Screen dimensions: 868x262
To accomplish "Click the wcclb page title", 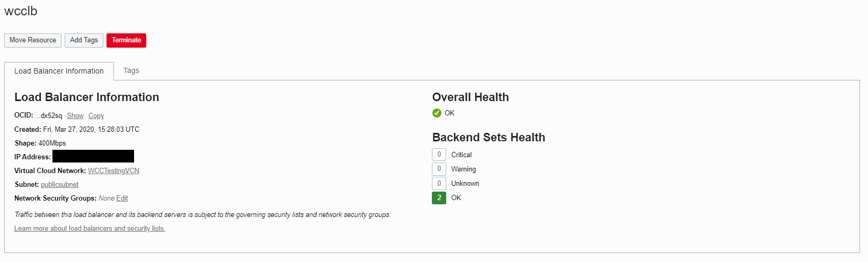I will tap(21, 11).
